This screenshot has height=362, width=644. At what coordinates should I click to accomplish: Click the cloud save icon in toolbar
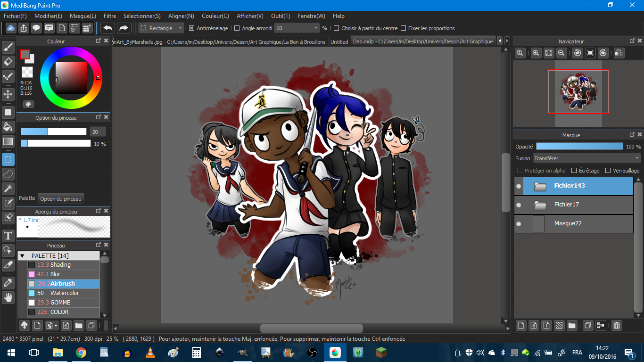[x=11, y=28]
